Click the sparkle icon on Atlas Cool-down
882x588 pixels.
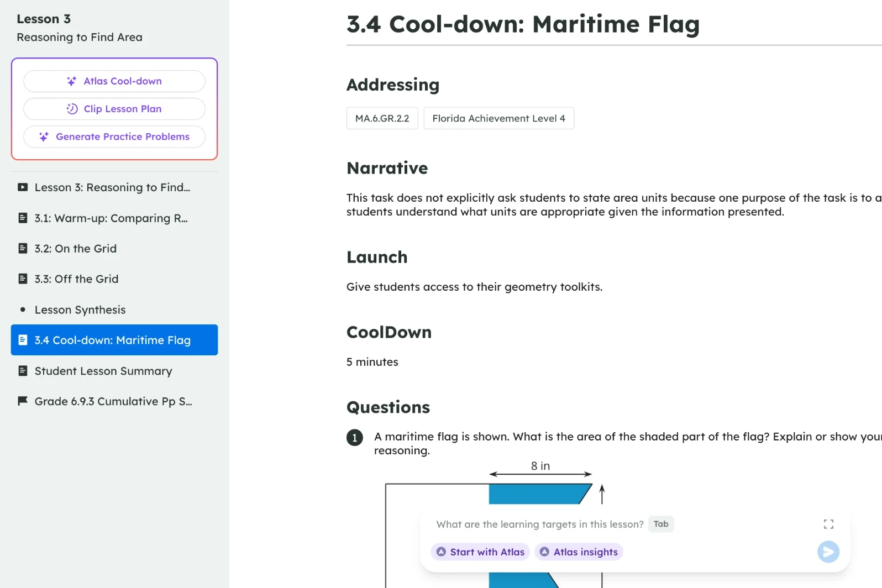click(x=71, y=81)
